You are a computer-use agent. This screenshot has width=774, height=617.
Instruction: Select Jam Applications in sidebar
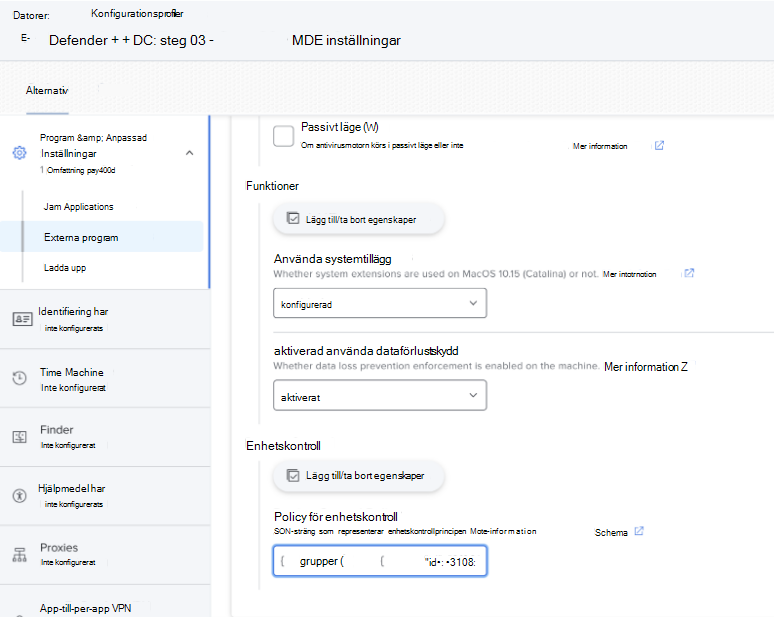[78, 207]
